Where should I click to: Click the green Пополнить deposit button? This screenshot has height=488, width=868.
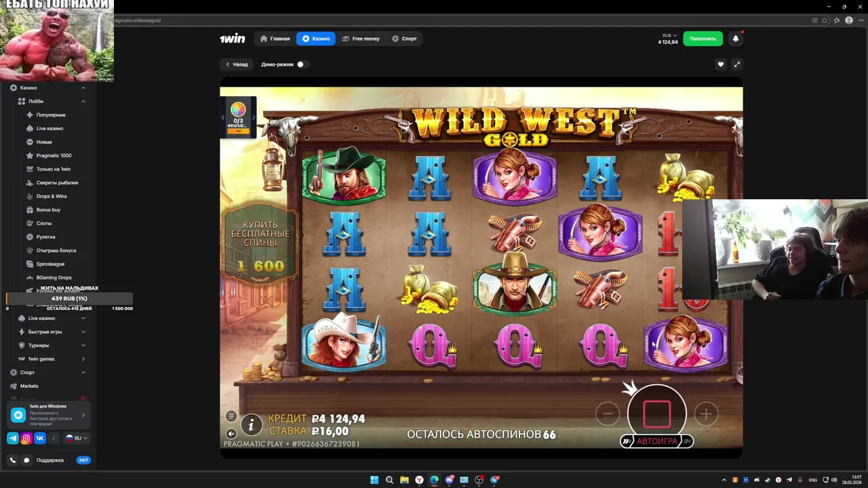[x=703, y=39]
